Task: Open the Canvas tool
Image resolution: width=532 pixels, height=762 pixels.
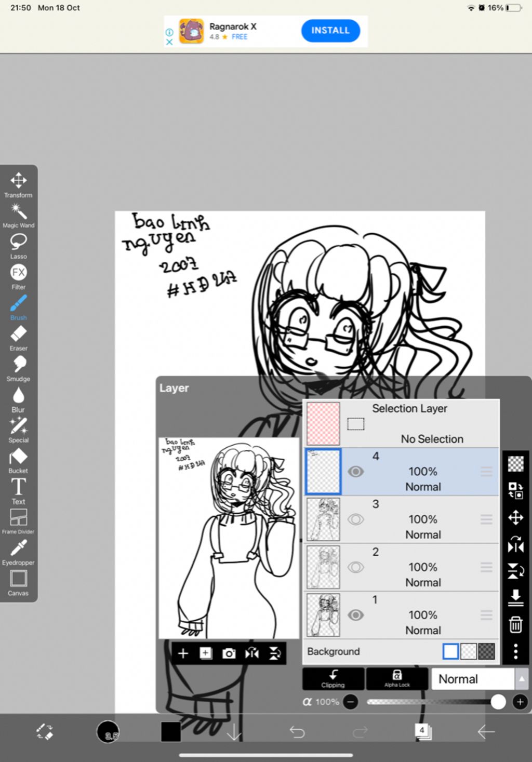Action: 19,583
